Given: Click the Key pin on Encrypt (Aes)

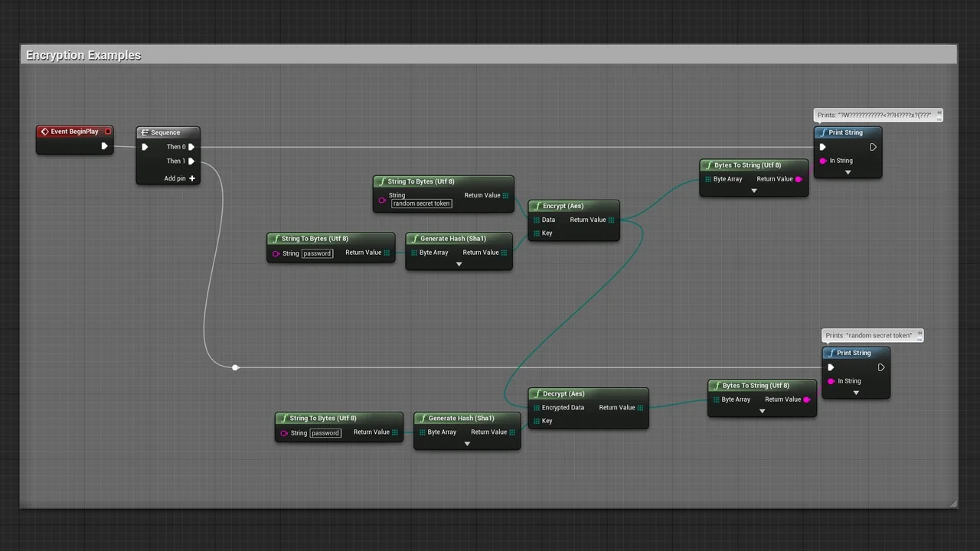Looking at the screenshot, I should click(537, 233).
